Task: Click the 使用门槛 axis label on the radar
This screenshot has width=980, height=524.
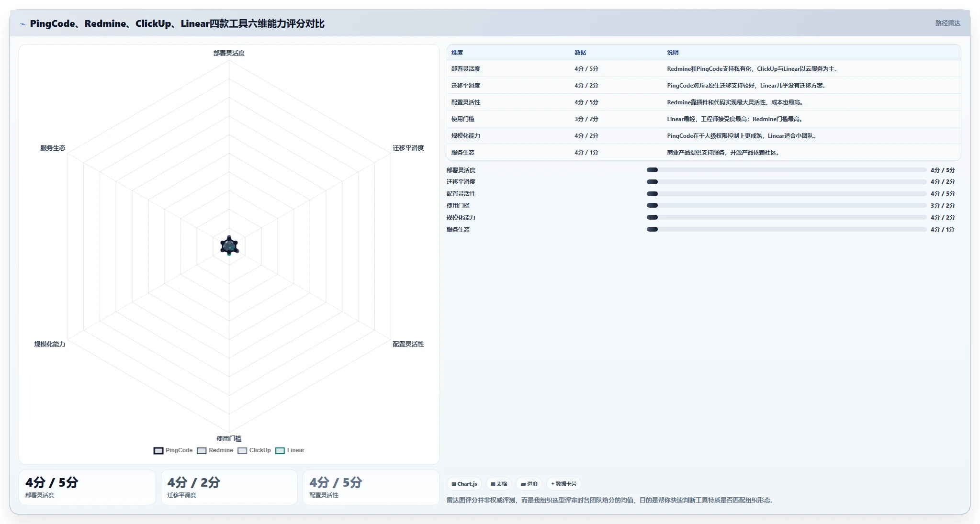Action: click(x=229, y=438)
